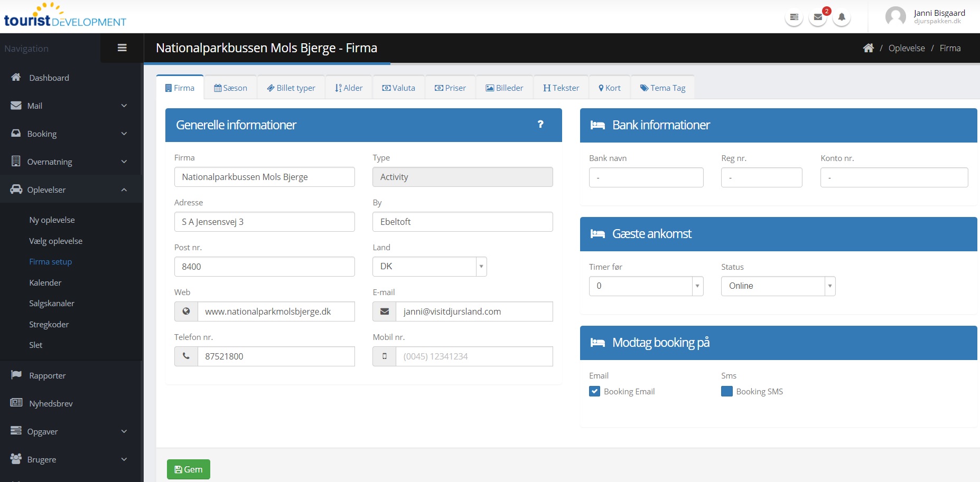Click the home icon in breadcrumb
The image size is (980, 482).
coord(868,48)
